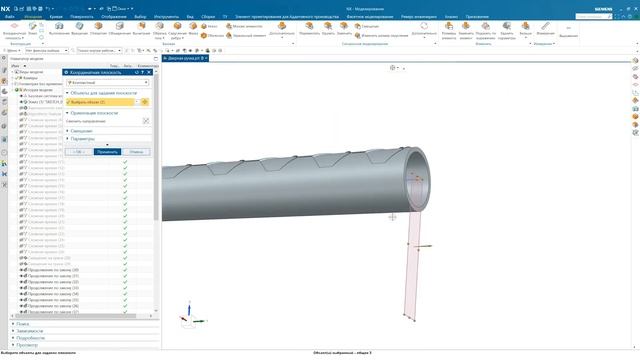Select the Delete Face (Удалить) tool
640x360 pixels.
tap(328, 29)
